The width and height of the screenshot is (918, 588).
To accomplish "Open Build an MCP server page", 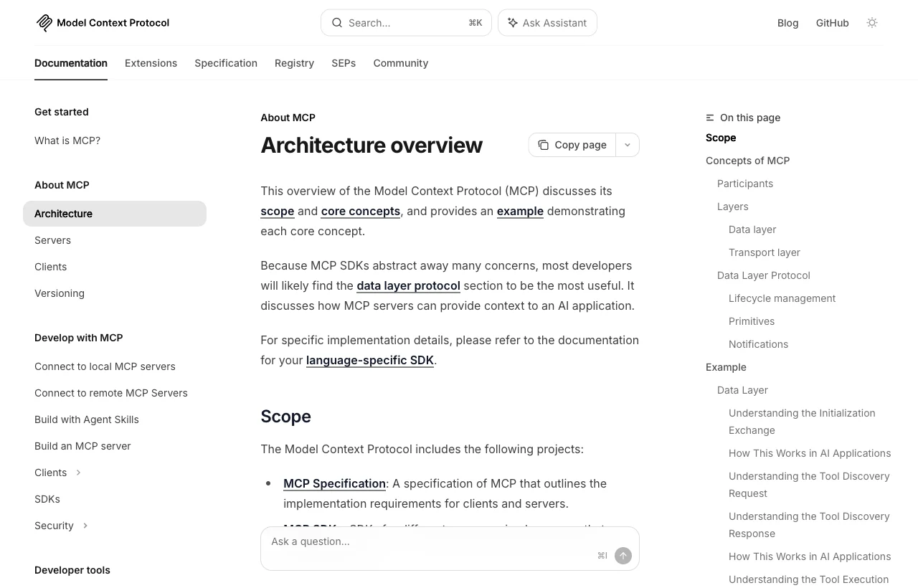I will pos(82,446).
